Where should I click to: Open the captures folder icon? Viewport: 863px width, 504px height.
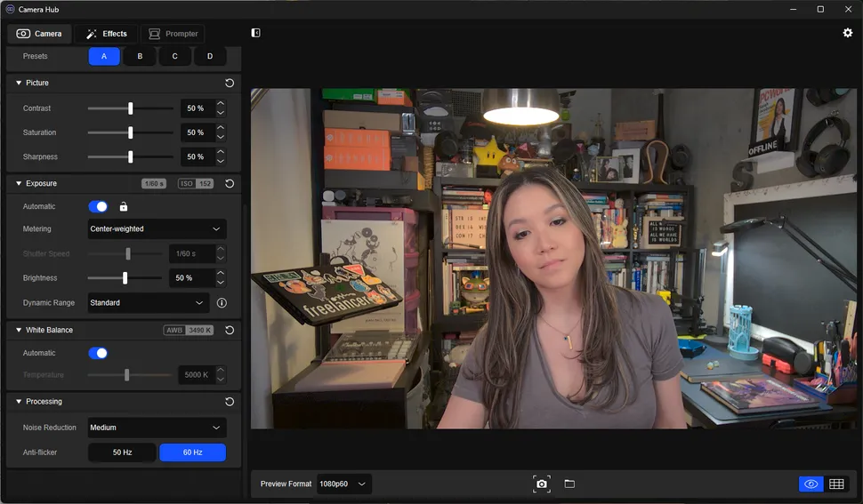[x=569, y=484]
